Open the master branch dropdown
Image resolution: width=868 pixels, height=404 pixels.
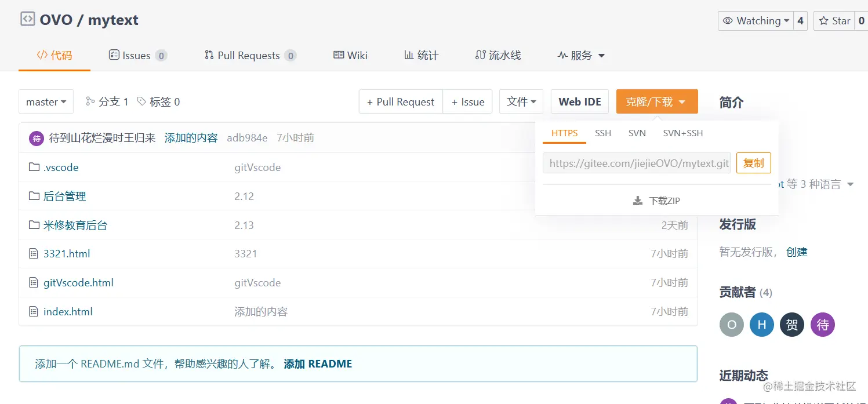pos(46,101)
